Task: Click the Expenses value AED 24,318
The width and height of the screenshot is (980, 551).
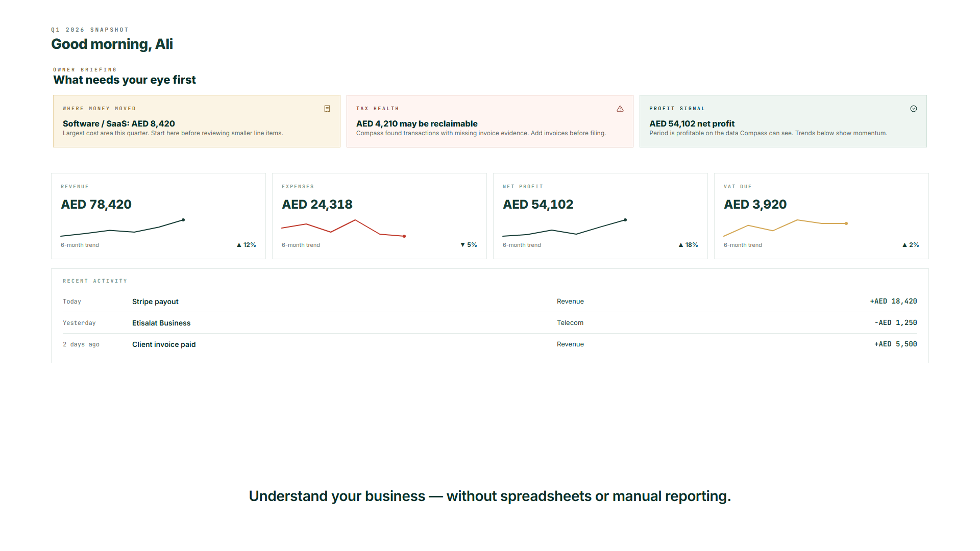Action: tap(317, 205)
